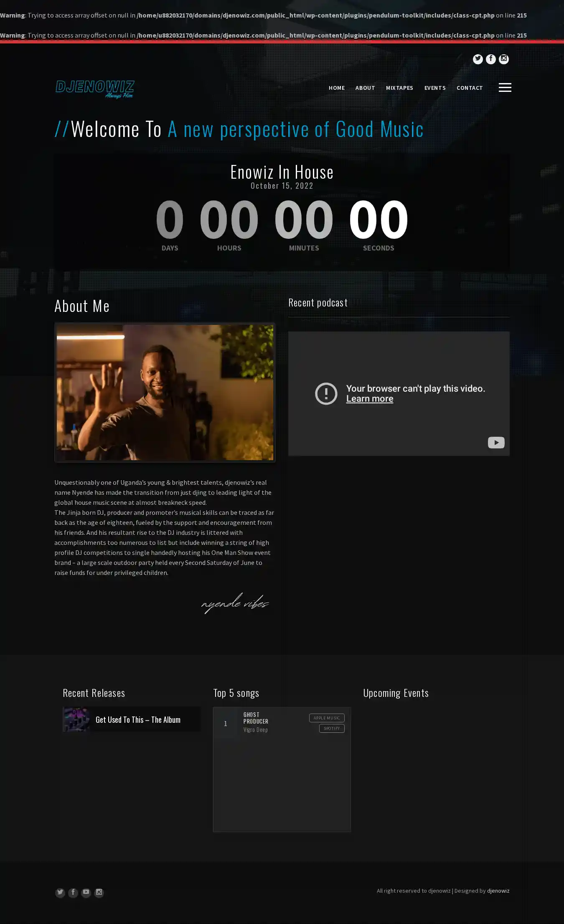This screenshot has width=564, height=924.
Task: Open the Contact page
Action: [x=470, y=88]
